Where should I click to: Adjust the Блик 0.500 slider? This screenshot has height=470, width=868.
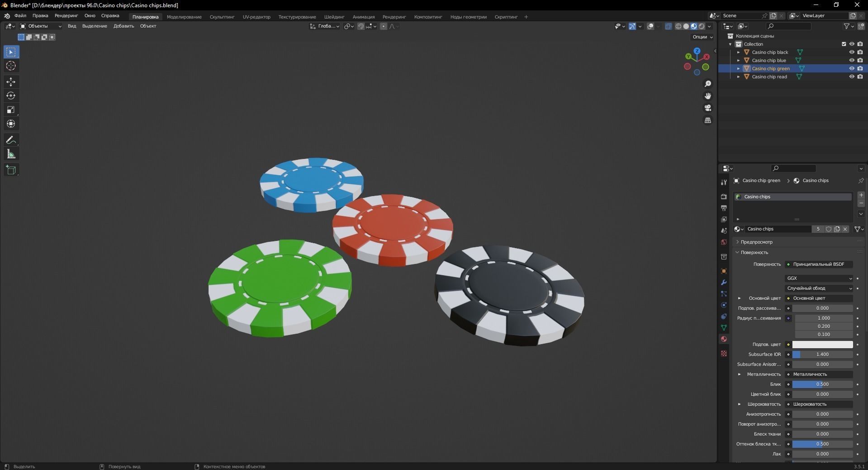point(822,384)
